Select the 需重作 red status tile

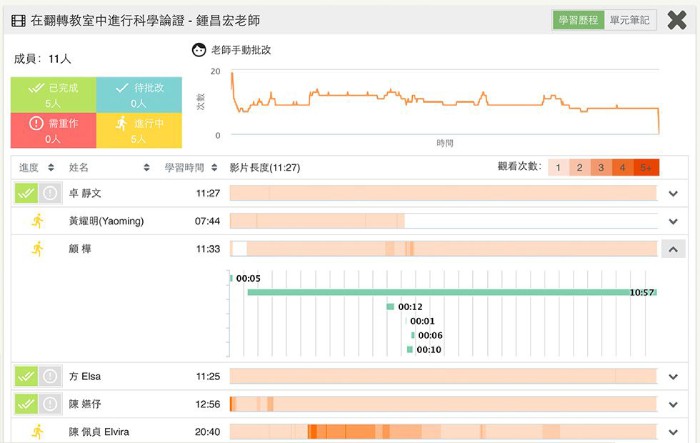point(53,130)
